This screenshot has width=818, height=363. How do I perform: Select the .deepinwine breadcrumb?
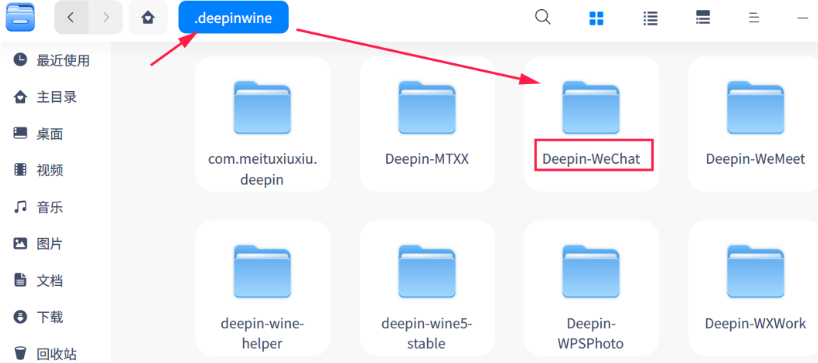pos(233,17)
